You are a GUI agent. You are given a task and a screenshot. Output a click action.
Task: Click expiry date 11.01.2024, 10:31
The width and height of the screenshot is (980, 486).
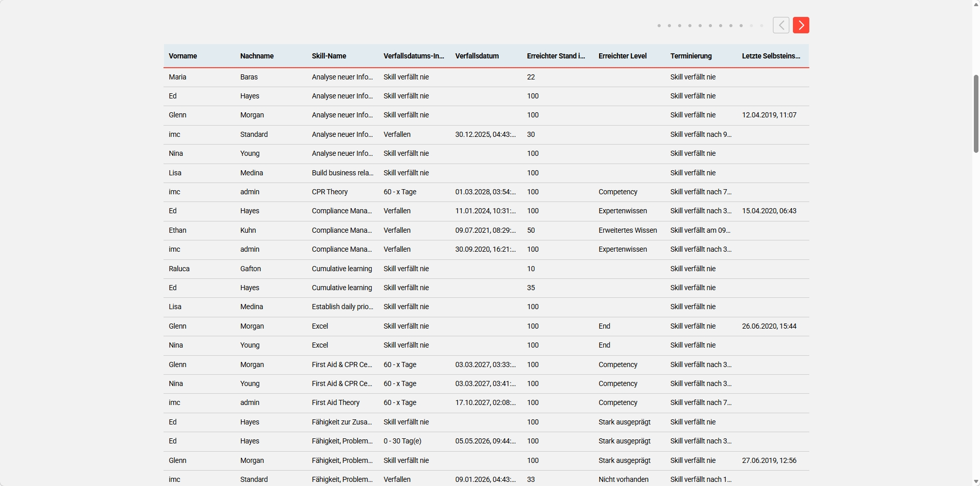pos(485,211)
